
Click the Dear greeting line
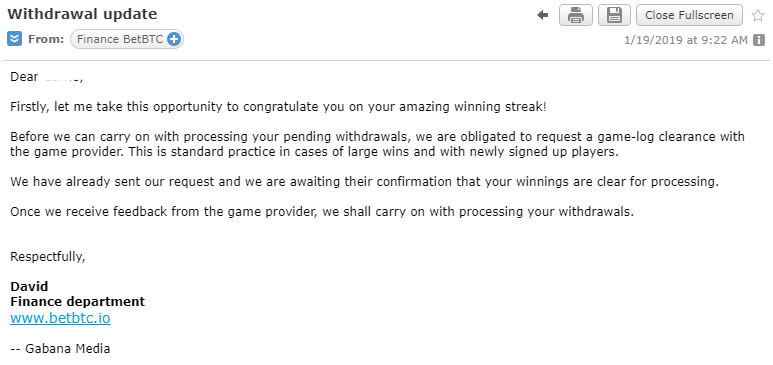click(x=46, y=77)
